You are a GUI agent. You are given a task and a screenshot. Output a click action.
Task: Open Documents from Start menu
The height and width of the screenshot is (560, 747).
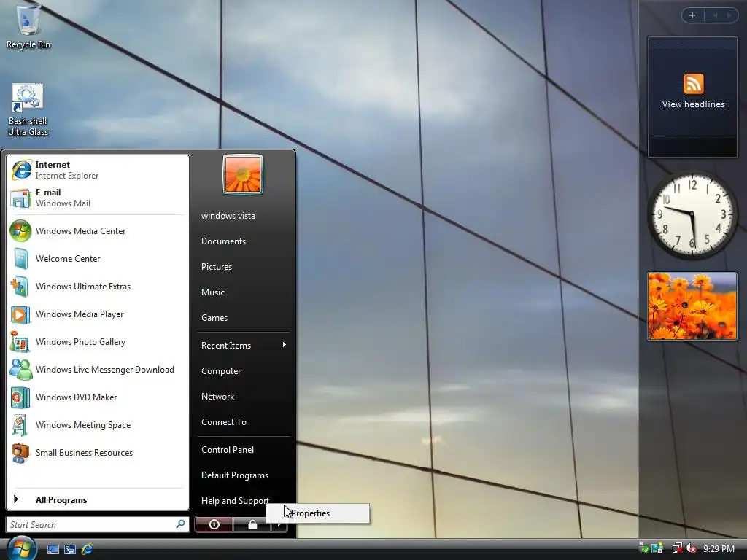coord(244,241)
